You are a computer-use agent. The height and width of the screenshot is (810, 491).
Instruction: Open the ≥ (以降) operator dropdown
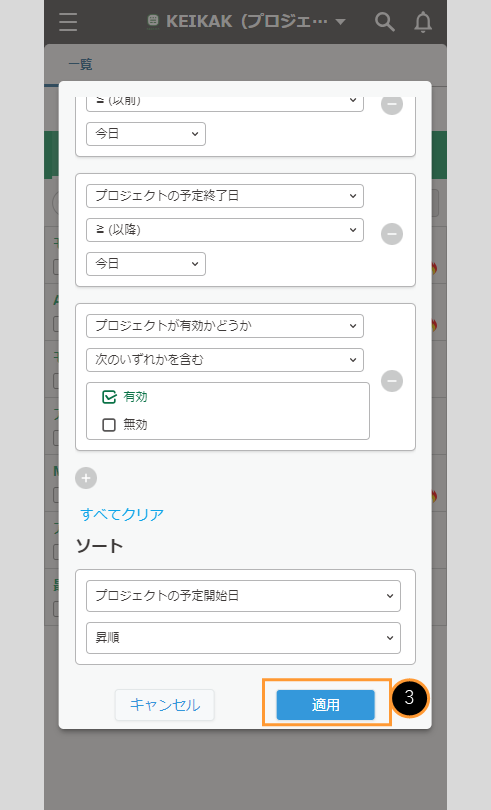225,230
